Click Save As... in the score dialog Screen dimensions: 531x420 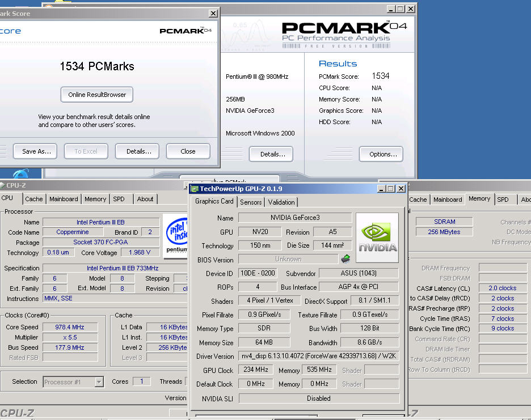[35, 151]
